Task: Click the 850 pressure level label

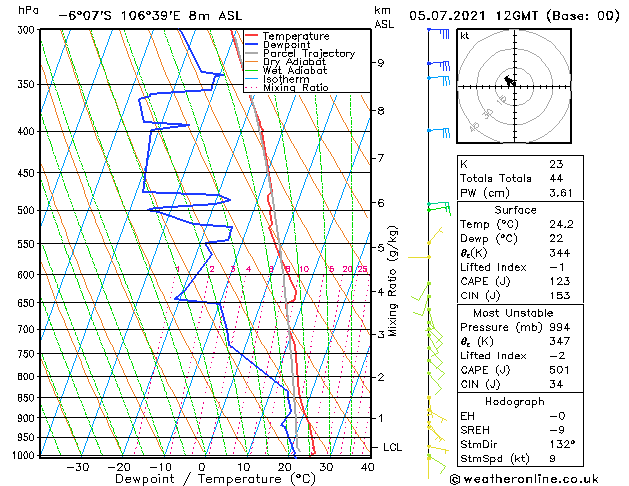Action: tap(28, 398)
